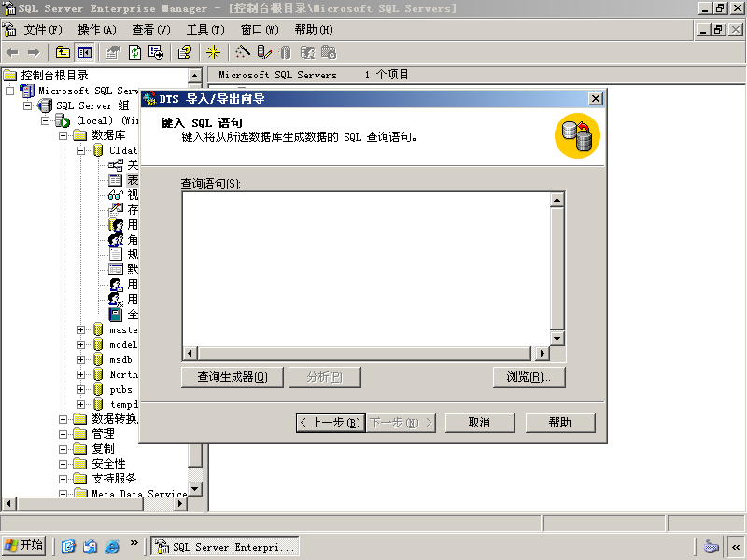Open the 帮助(H) menu

click(314, 30)
